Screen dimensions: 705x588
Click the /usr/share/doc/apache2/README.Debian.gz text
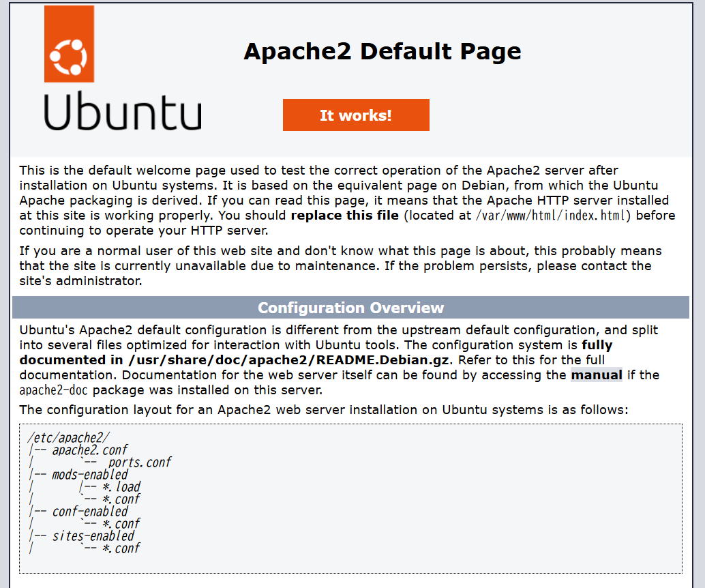pyautogui.click(x=288, y=360)
